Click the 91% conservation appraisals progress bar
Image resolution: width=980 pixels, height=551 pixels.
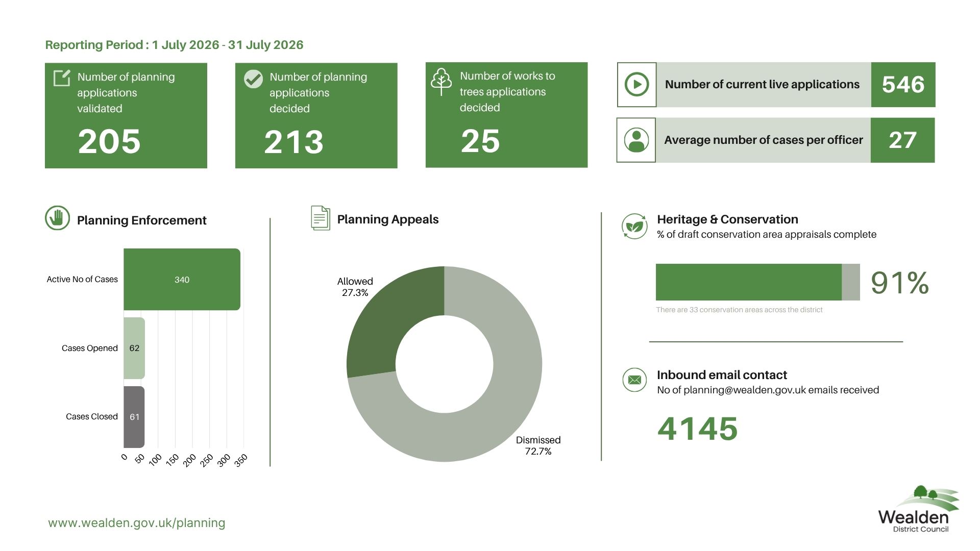(x=757, y=282)
